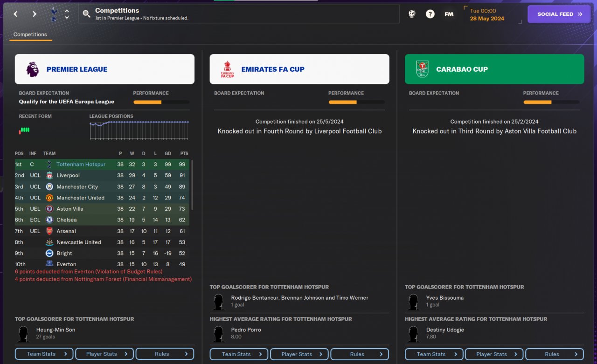
Task: Select the Competitions tab
Action: click(30, 34)
